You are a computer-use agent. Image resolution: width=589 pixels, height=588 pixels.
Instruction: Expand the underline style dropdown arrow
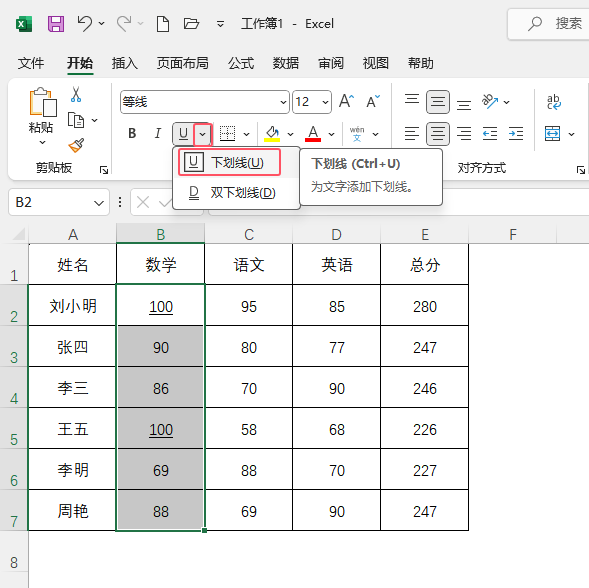click(202, 134)
